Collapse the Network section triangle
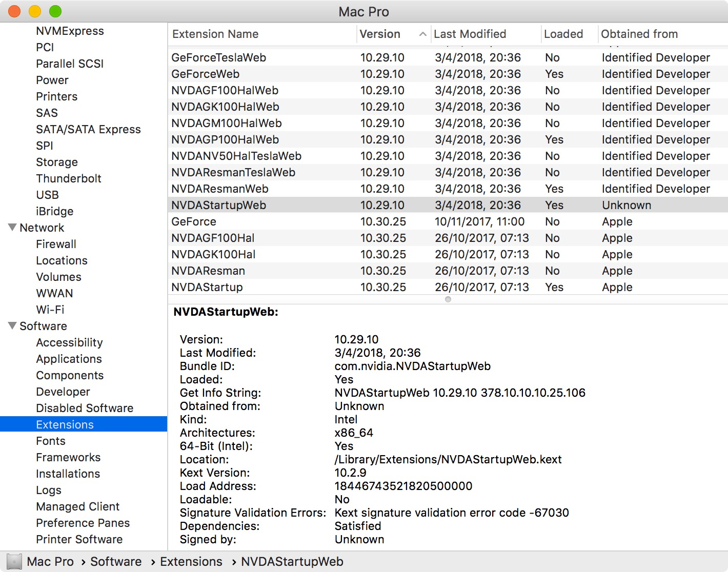 (x=12, y=227)
